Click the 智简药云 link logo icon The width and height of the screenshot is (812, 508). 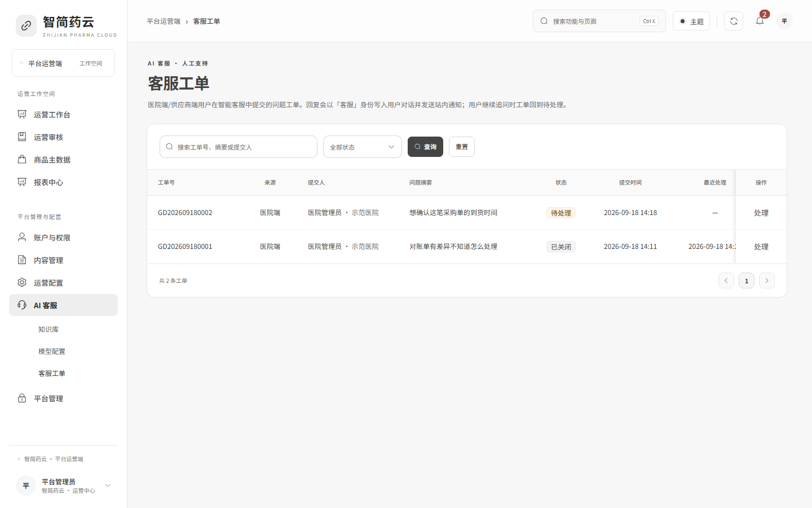[x=26, y=26]
